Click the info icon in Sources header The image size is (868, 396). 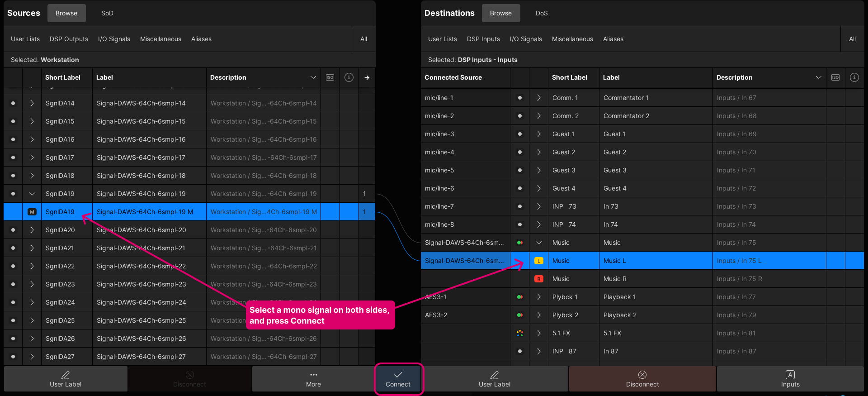click(x=349, y=77)
